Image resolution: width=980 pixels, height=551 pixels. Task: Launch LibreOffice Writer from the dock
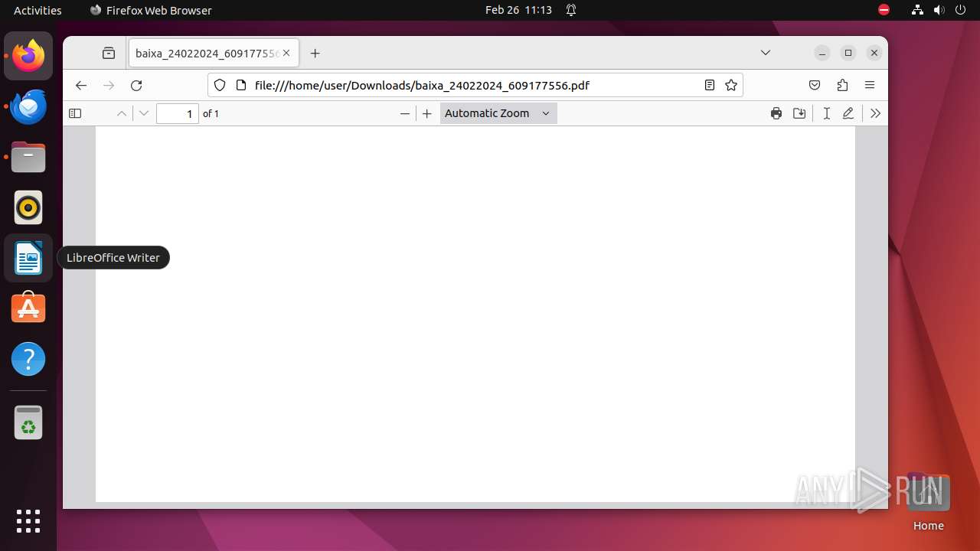(28, 258)
